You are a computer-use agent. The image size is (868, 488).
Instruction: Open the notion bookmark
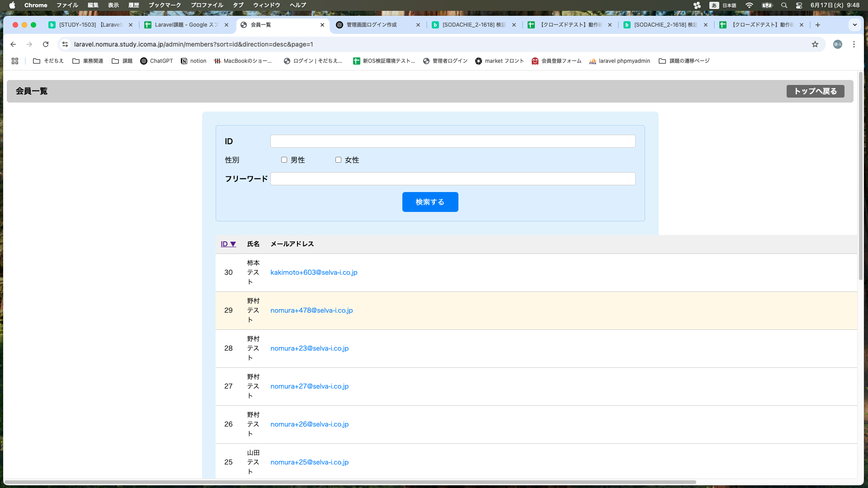click(x=193, y=61)
